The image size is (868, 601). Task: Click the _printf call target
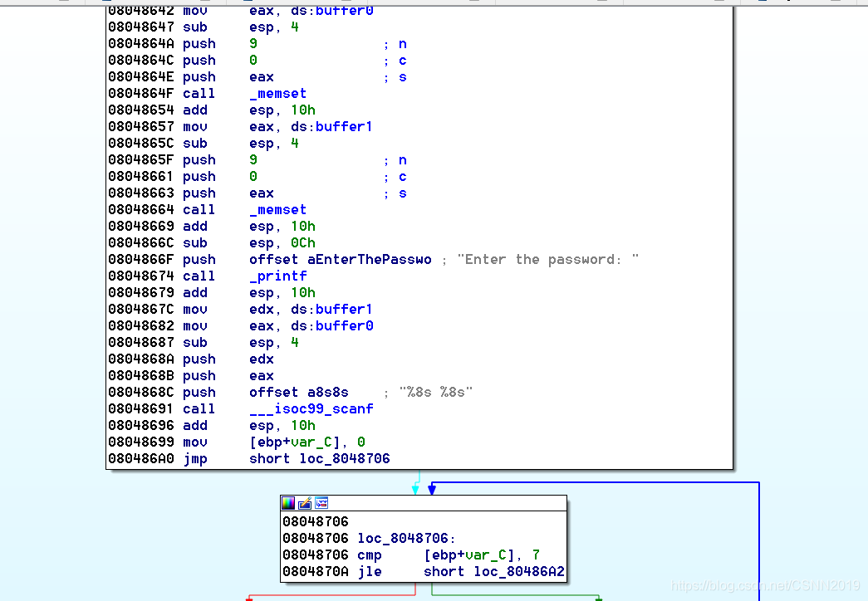point(277,276)
